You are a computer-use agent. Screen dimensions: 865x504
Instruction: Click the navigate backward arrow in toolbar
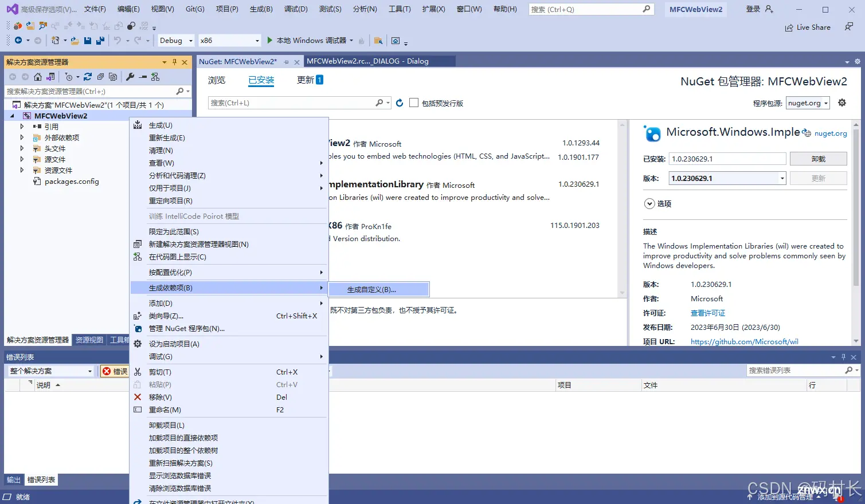(18, 40)
